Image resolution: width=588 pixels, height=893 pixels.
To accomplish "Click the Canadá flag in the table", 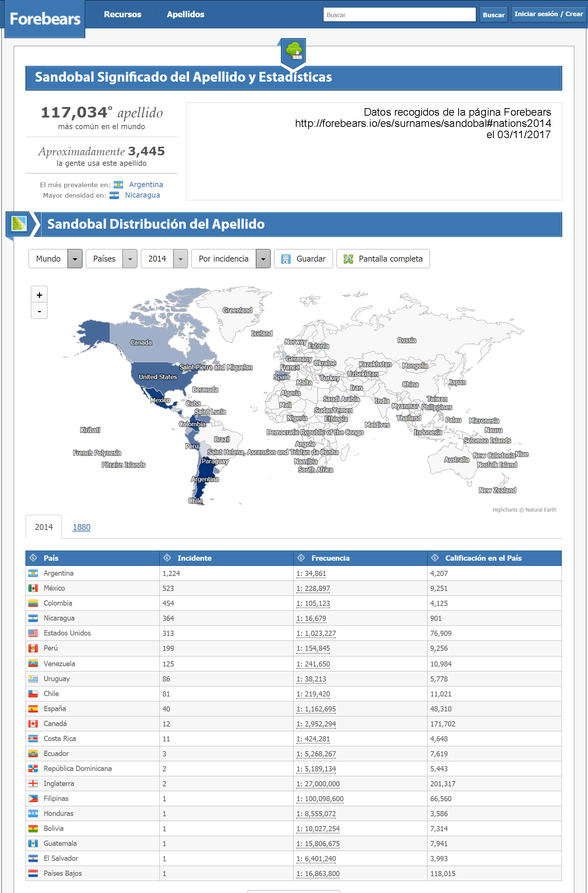I will click(x=33, y=724).
